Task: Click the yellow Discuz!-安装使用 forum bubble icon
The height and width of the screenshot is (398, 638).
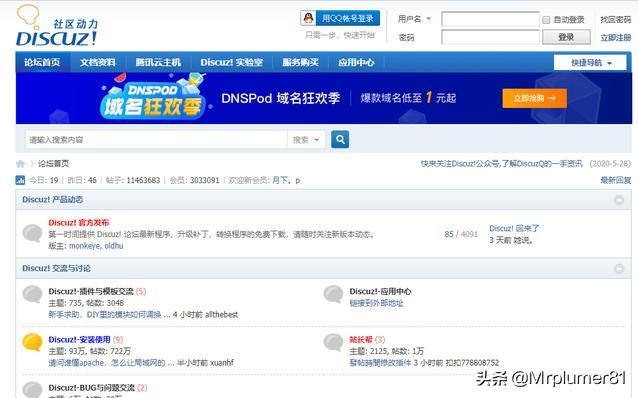Action: tap(32, 342)
